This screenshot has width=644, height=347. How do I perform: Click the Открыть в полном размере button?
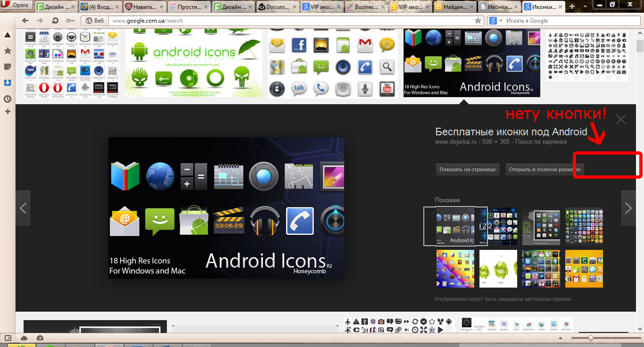[545, 169]
